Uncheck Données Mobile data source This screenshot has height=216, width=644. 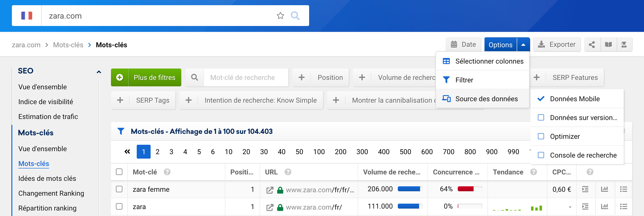tap(541, 99)
